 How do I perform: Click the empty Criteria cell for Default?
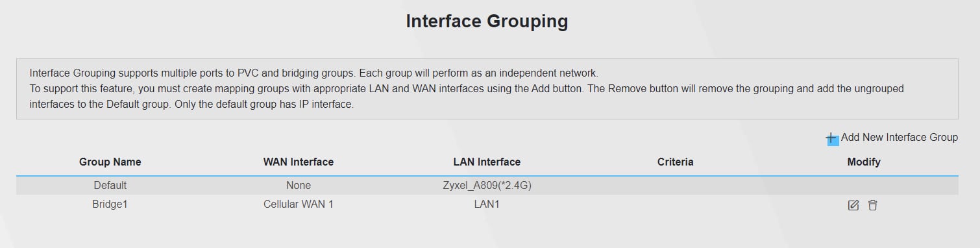[x=676, y=185]
